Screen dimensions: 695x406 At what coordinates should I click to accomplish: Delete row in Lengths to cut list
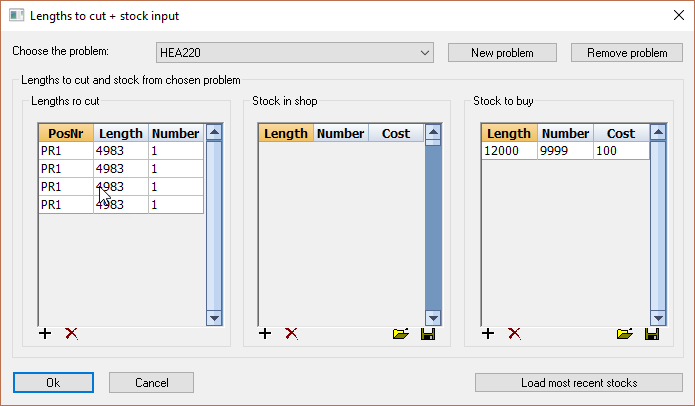point(71,334)
